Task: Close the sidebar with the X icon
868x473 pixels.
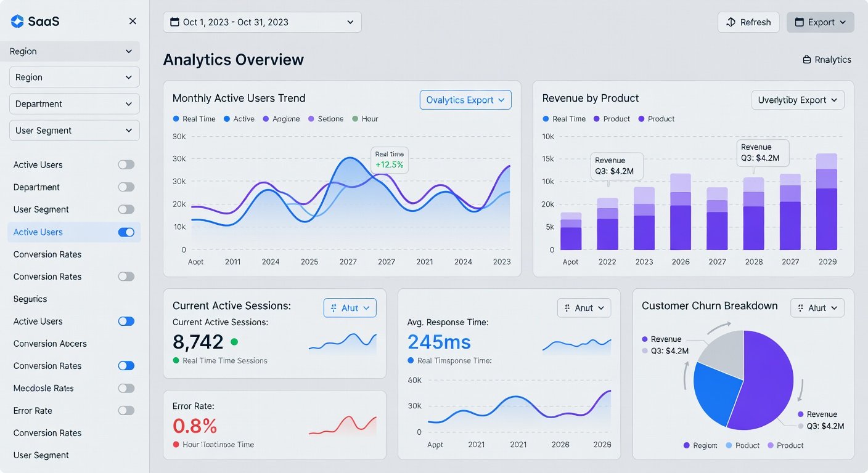Action: [133, 22]
